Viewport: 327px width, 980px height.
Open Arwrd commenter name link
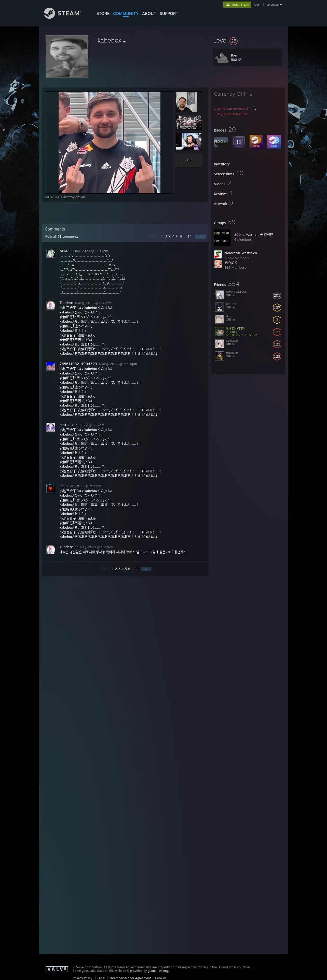[64, 251]
